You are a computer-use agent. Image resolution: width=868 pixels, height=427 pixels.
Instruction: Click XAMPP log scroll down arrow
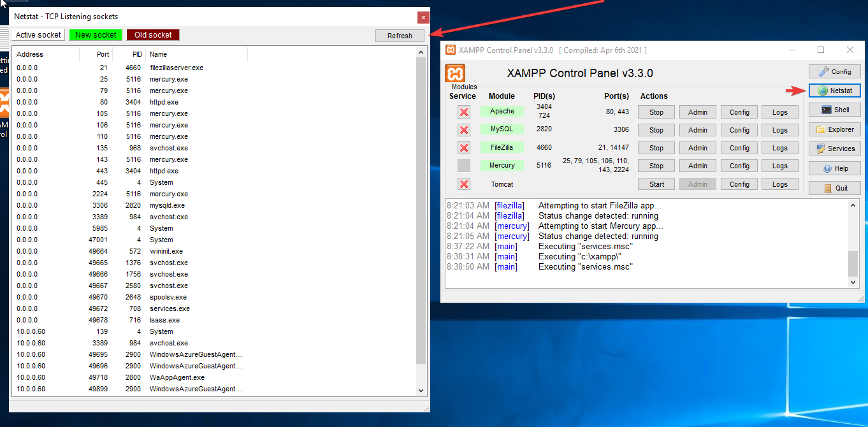click(x=853, y=281)
